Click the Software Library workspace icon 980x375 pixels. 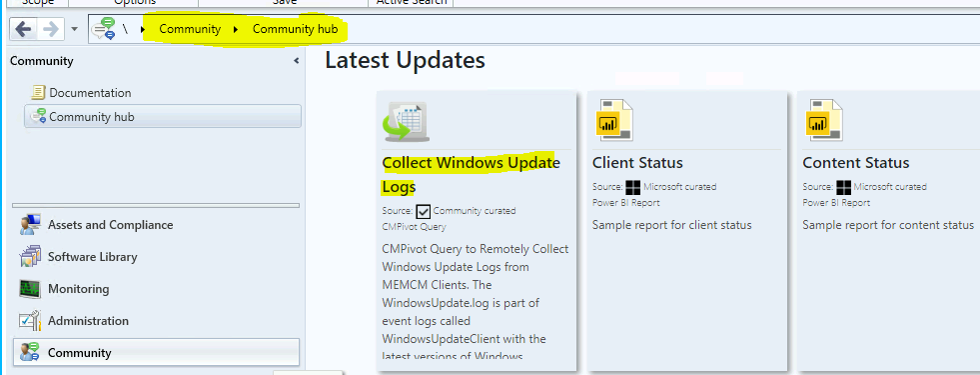30,257
